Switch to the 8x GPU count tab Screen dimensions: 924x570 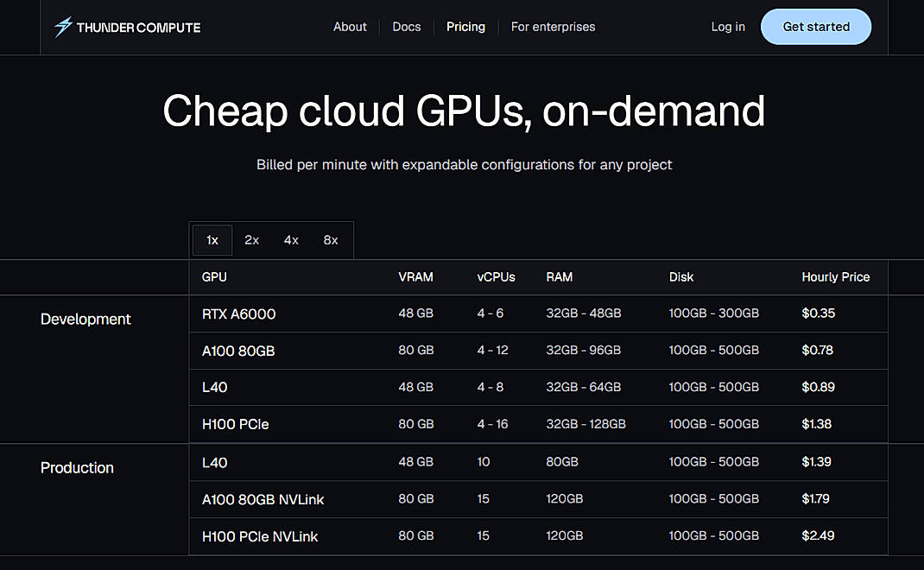(331, 240)
